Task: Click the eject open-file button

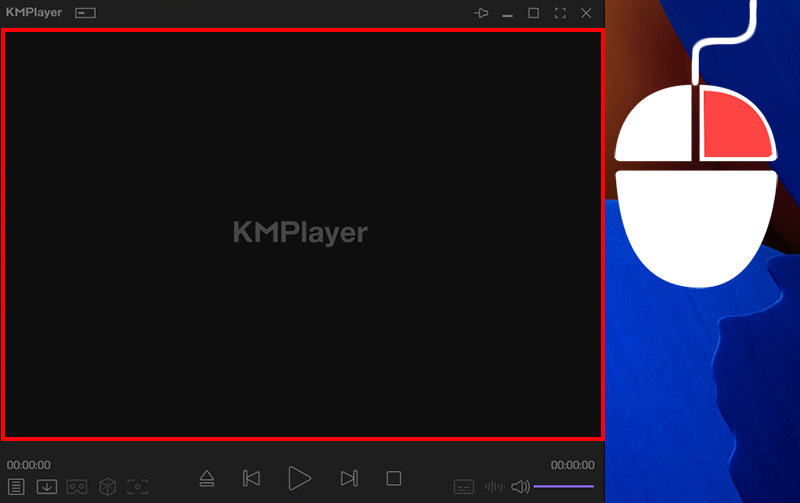Action: 207,479
